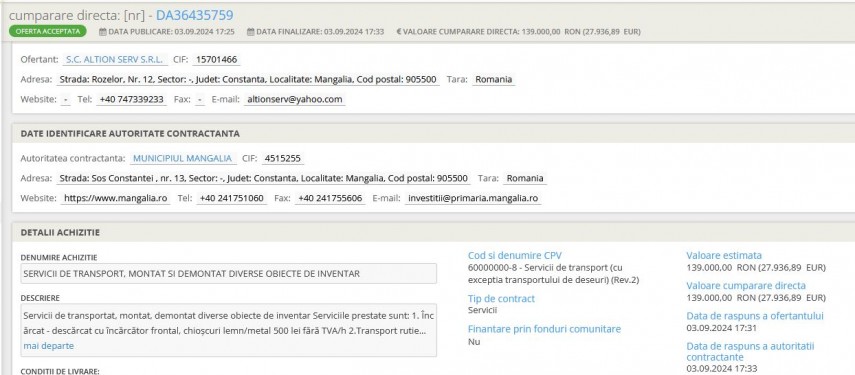Click inside the DESCRIERE text box
The image size is (855, 375).
click(228, 330)
